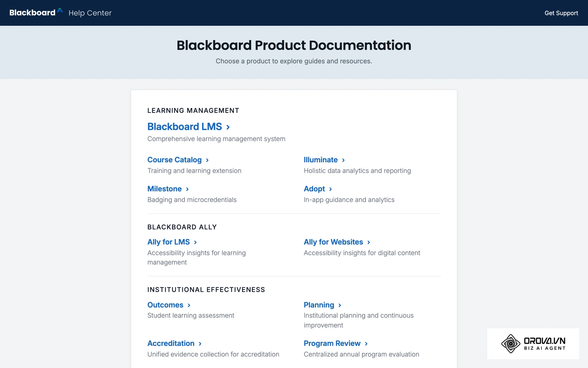Open the Adopt product link
588x368 pixels.
[314, 189]
